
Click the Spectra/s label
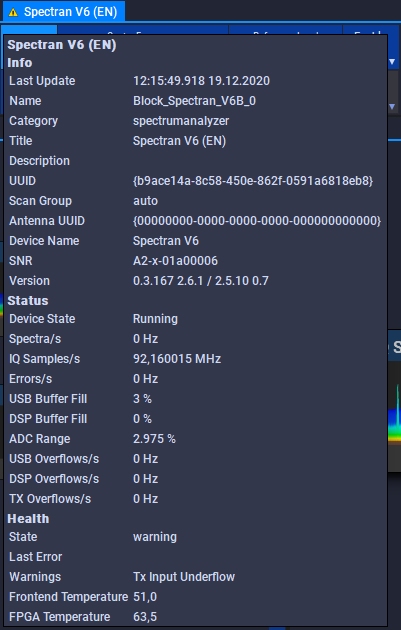click(35, 339)
